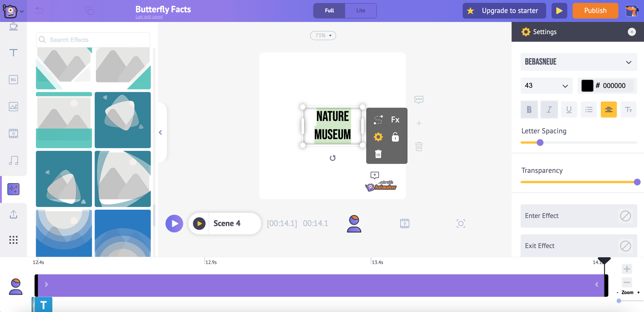Switch to Full mode
This screenshot has height=312, width=644.
click(329, 10)
